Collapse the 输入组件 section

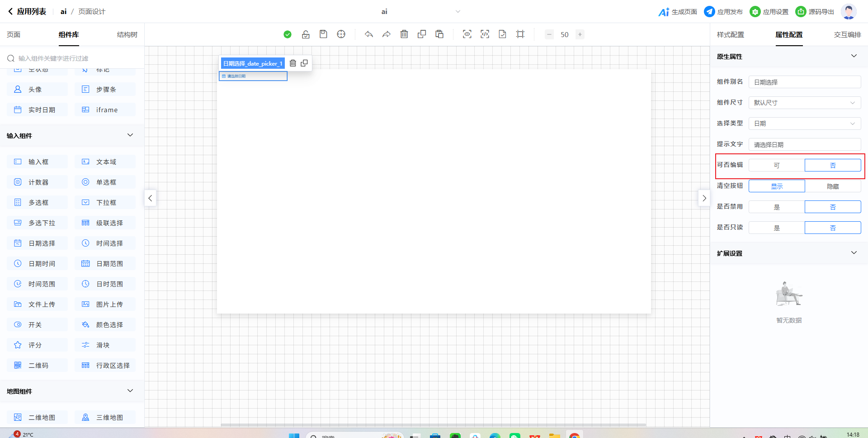130,135
